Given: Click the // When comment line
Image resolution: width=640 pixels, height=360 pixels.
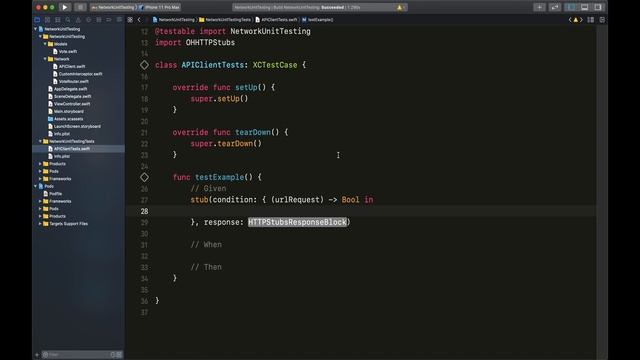Looking at the screenshot, I should point(206,244).
